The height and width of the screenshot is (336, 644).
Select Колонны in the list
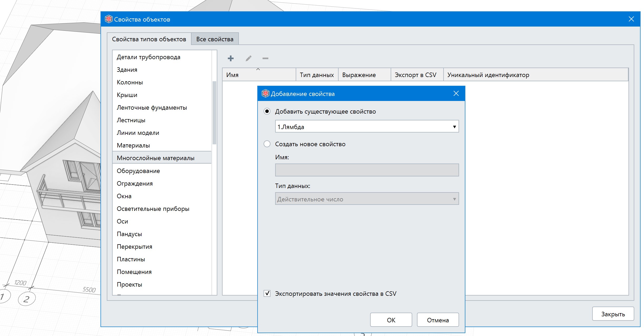(x=162, y=82)
